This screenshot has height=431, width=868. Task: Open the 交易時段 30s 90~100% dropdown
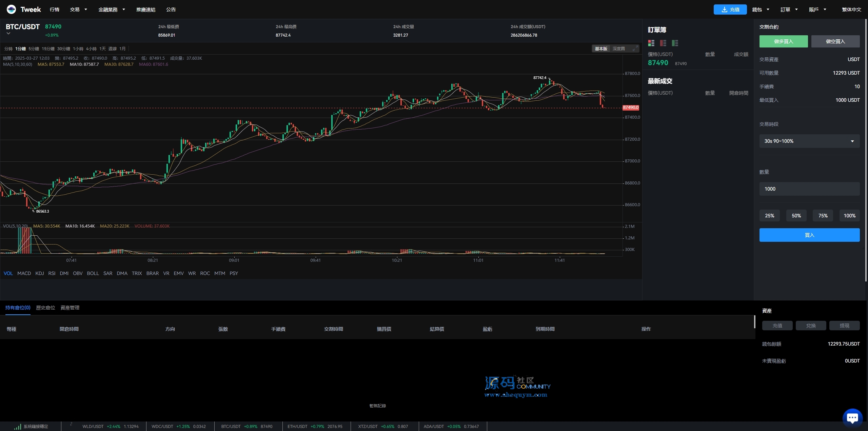click(x=809, y=141)
